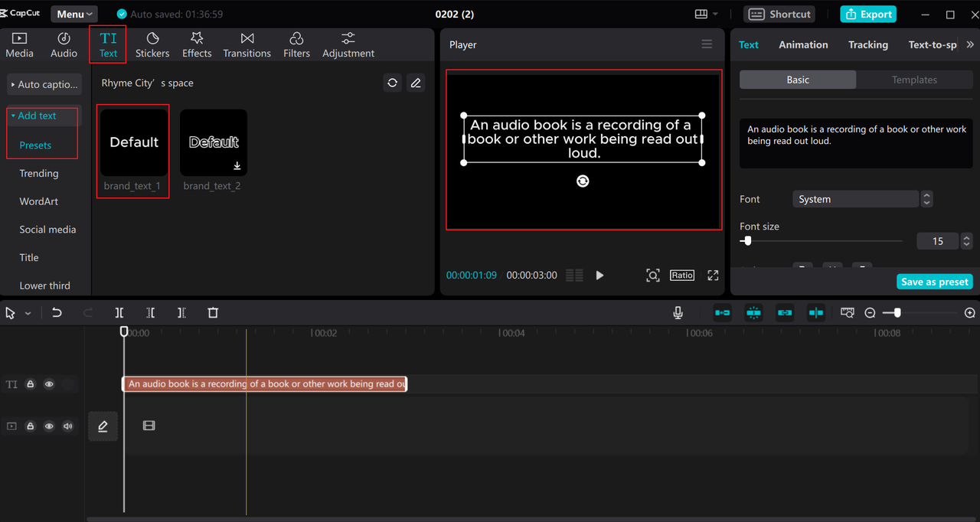Click the refresh icon in presets header
The image size is (980, 522).
click(x=392, y=83)
